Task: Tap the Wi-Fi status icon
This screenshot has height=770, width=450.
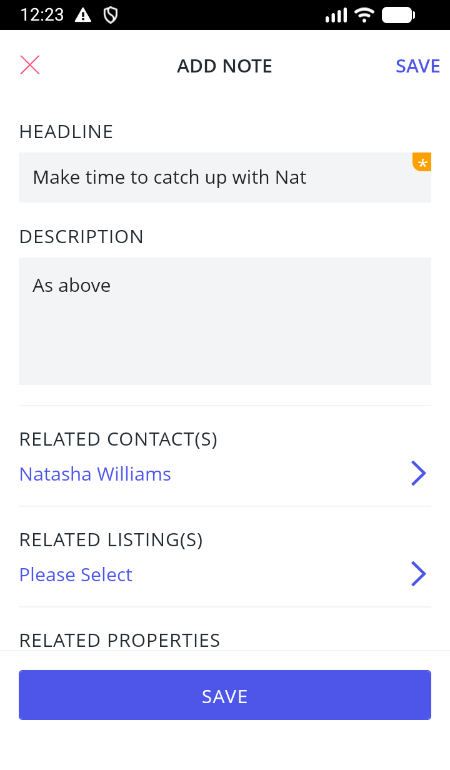Action: tap(364, 15)
